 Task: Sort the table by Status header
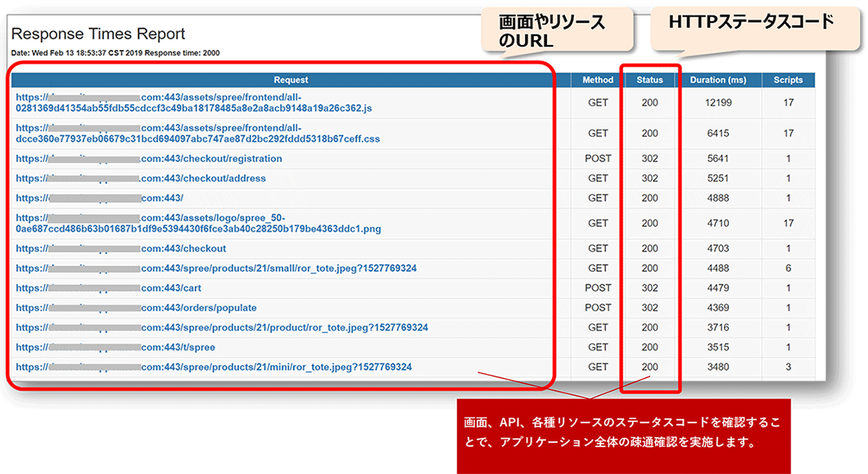(649, 80)
